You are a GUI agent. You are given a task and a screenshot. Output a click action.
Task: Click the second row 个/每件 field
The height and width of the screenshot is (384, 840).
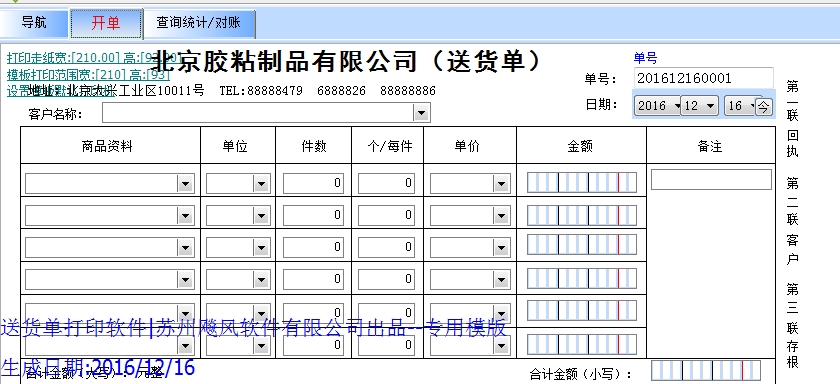coord(386,215)
